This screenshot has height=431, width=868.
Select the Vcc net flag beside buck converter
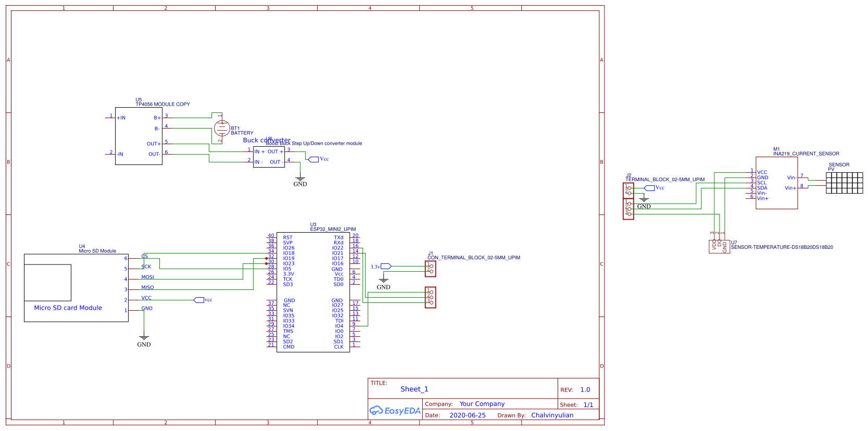pyautogui.click(x=319, y=159)
